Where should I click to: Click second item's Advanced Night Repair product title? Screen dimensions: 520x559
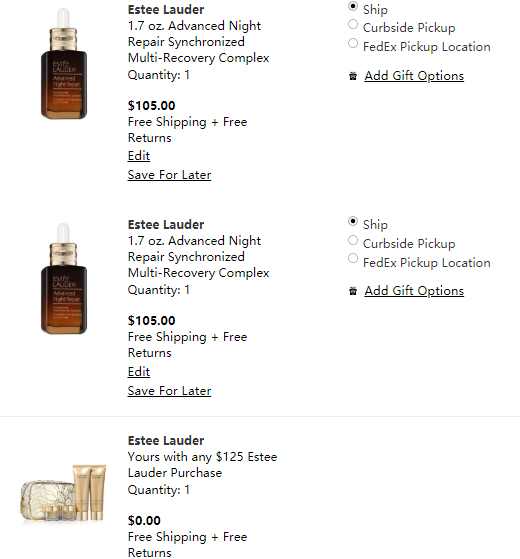(198, 257)
